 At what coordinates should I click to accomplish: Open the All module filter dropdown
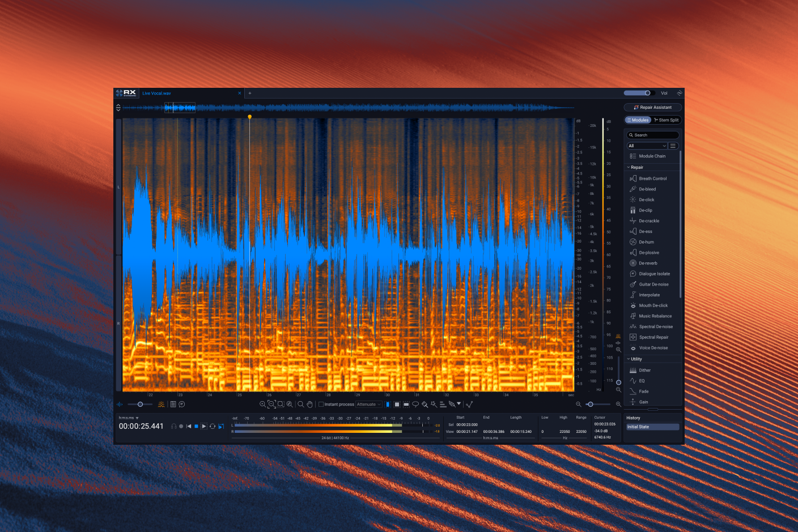pyautogui.click(x=647, y=146)
